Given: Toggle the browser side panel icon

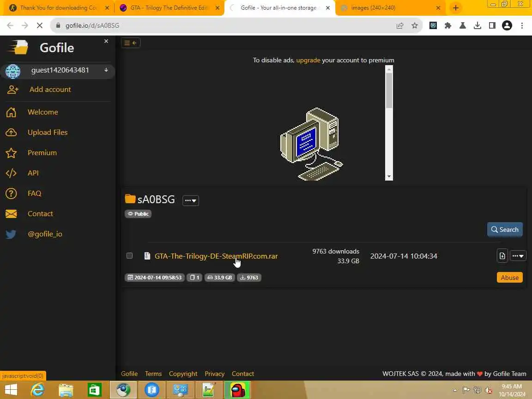Looking at the screenshot, I should (492, 25).
